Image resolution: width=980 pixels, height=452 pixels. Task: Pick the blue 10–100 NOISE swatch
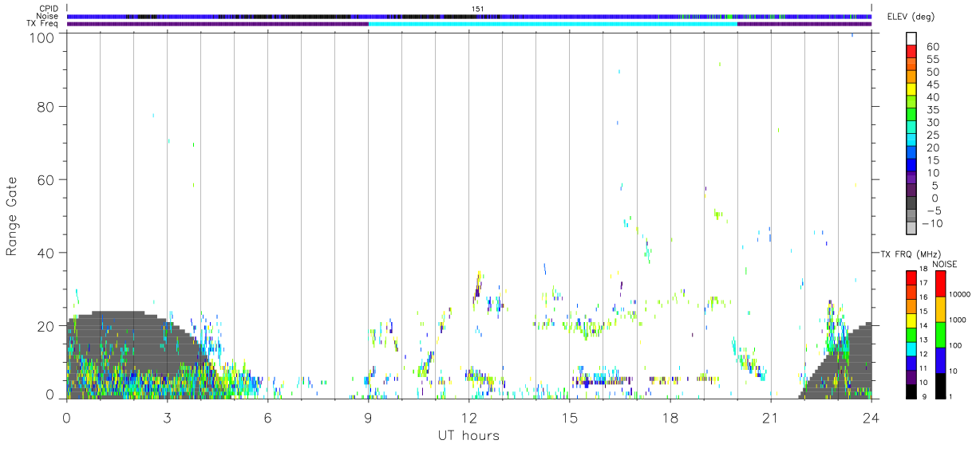(x=939, y=360)
